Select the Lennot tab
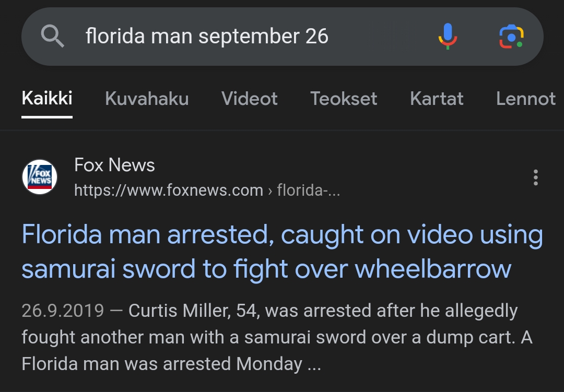 pyautogui.click(x=525, y=98)
